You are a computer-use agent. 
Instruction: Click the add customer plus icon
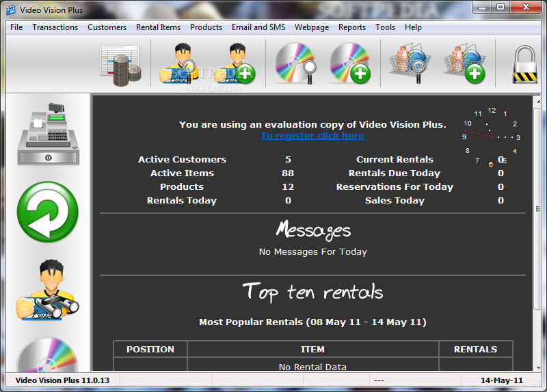(x=235, y=64)
